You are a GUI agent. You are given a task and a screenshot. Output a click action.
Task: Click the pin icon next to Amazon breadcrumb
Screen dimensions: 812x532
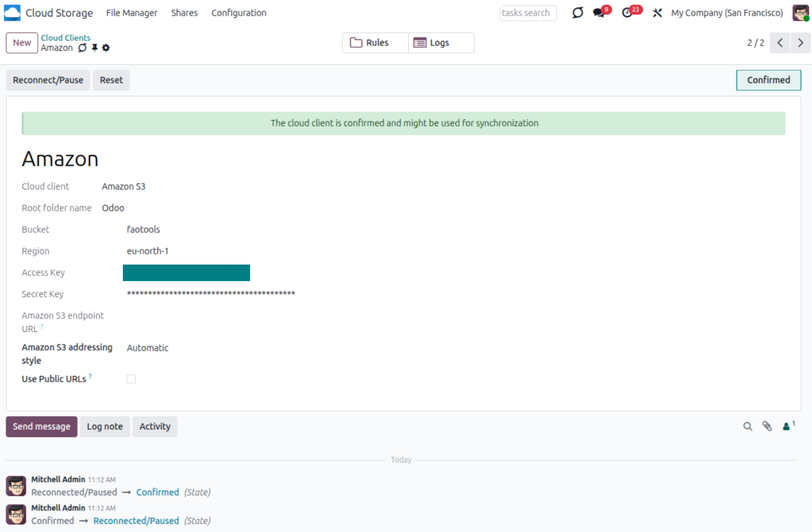(95, 47)
